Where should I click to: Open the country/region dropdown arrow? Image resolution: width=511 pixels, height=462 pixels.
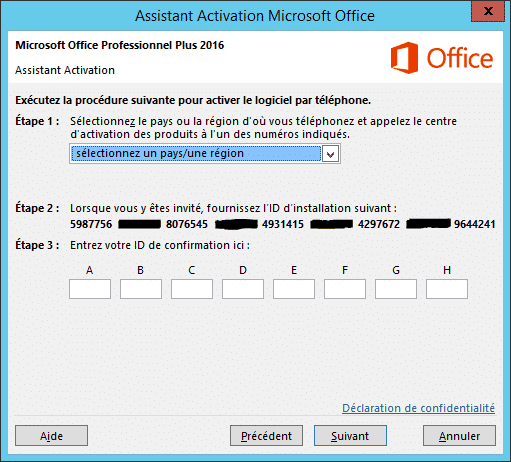click(x=330, y=154)
